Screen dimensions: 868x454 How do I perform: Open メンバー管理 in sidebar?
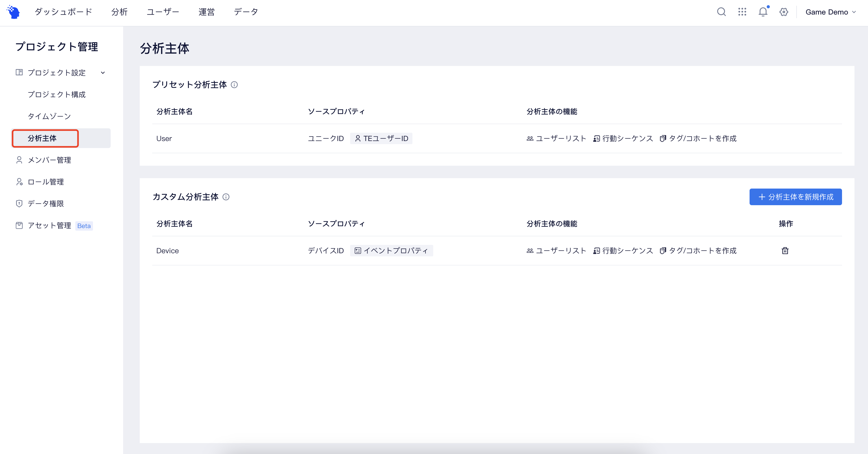[49, 160]
